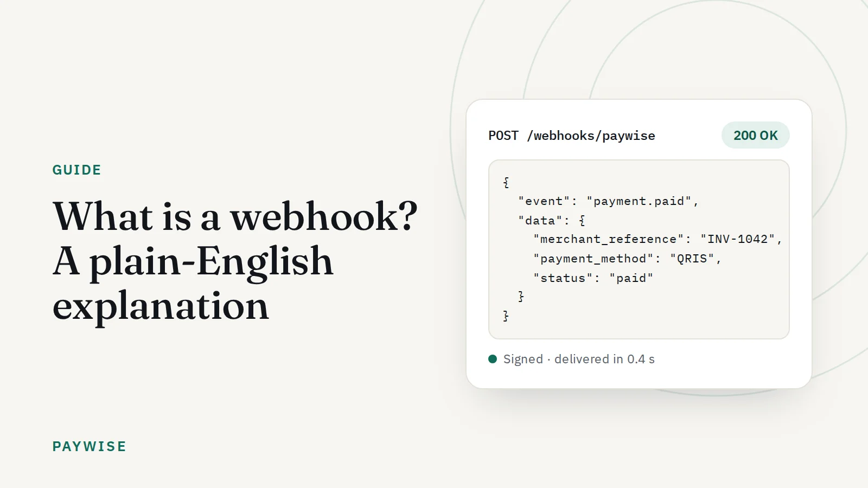Click the PAYWISE brand name
This screenshot has height=488, width=868.
pyautogui.click(x=89, y=446)
